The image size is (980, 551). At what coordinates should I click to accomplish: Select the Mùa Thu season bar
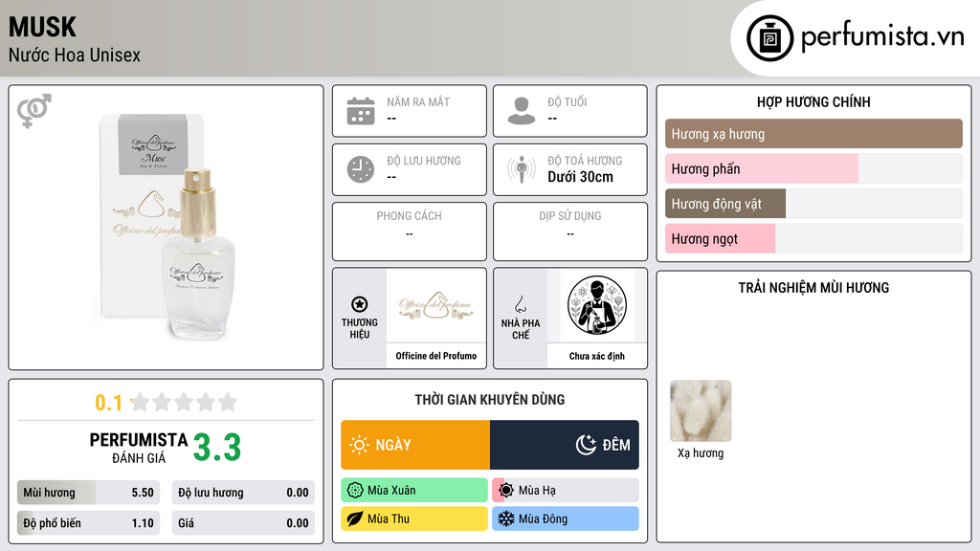click(x=414, y=519)
